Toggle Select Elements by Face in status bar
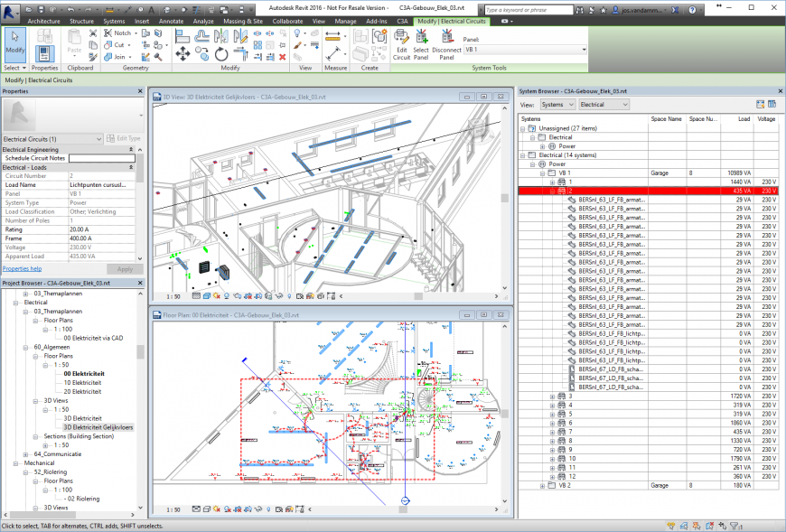 [x=710, y=526]
